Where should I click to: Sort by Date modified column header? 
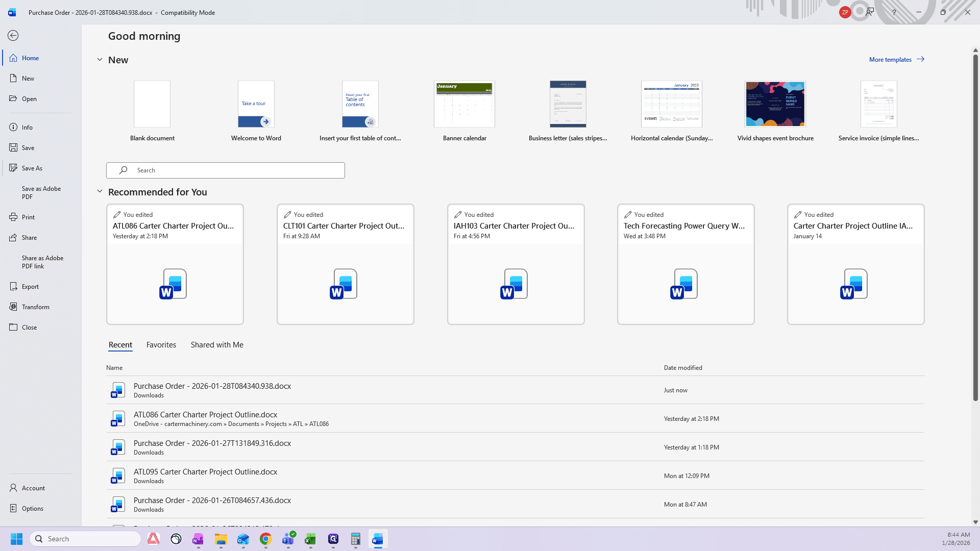(683, 368)
